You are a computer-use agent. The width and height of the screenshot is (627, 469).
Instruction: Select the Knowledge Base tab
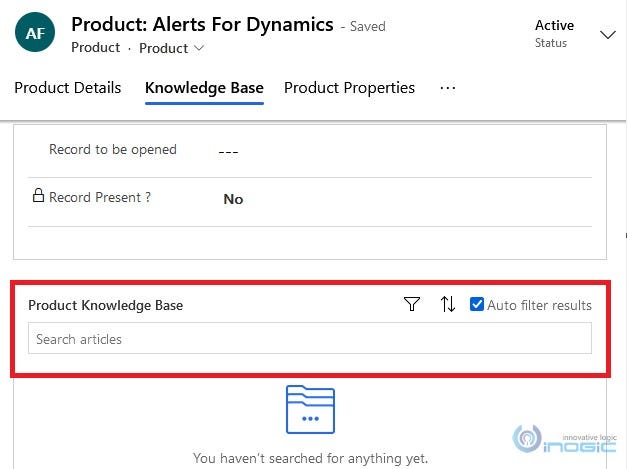[204, 88]
